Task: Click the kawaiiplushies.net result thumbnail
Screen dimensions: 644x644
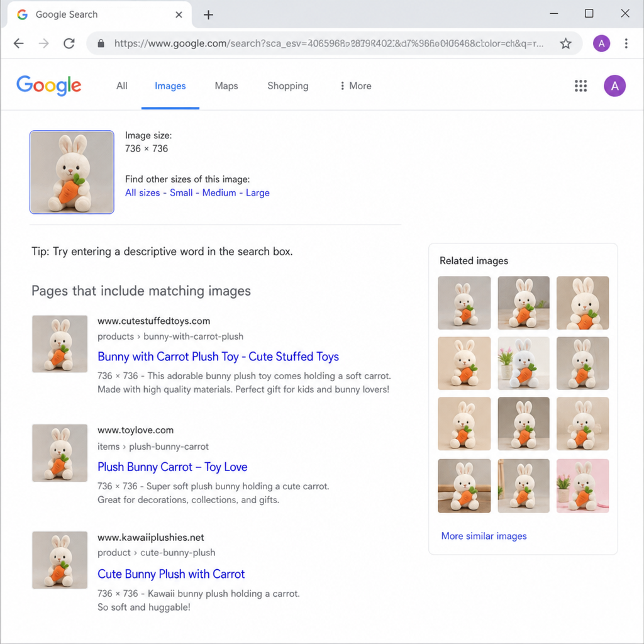Action: [x=60, y=560]
